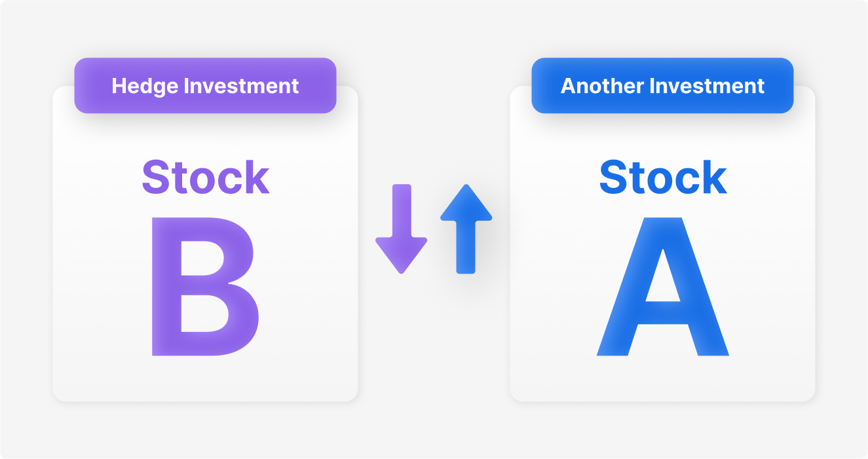Select the large blue letter A
868x459 pixels.
click(662, 286)
